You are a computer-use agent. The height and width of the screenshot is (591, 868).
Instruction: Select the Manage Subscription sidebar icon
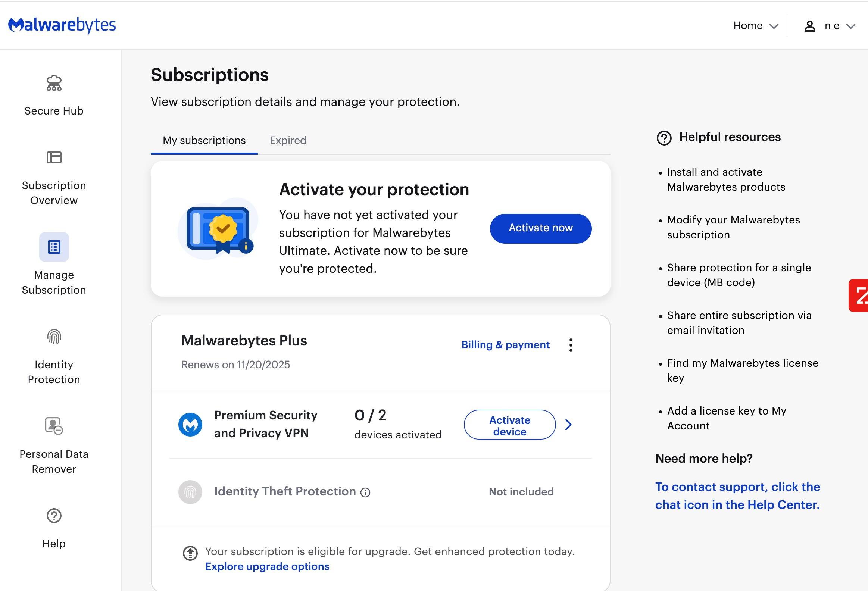(x=54, y=247)
